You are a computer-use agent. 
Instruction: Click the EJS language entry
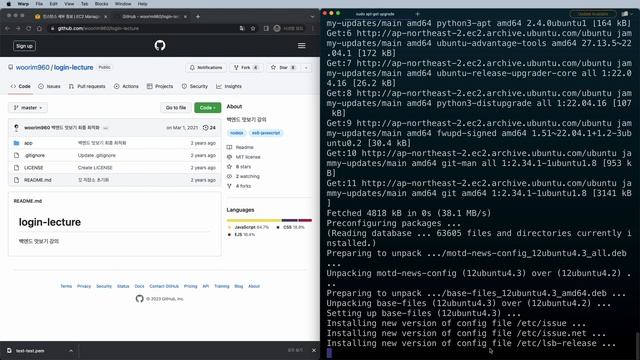click(242, 235)
